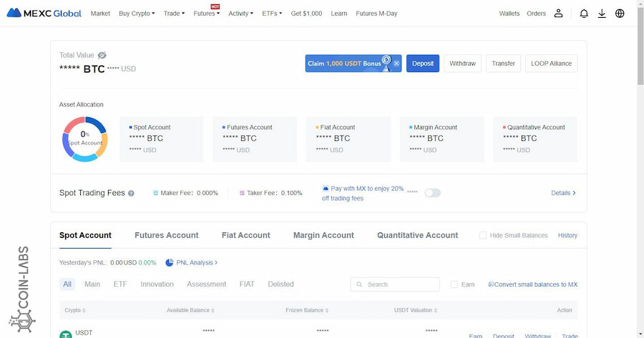Sort by USDT Valuation column

pyautogui.click(x=436, y=311)
